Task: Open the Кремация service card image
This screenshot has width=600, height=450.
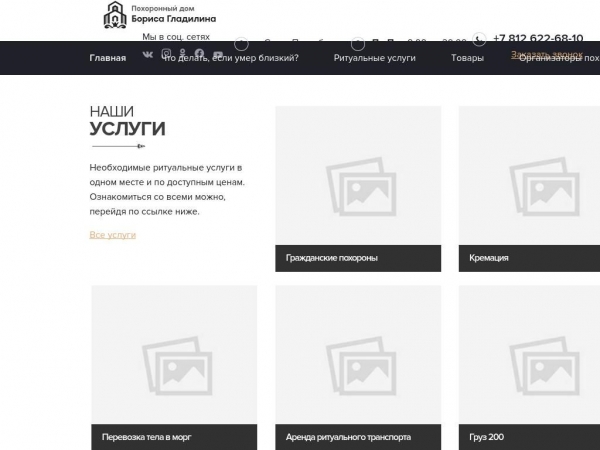Action: pos(529,176)
